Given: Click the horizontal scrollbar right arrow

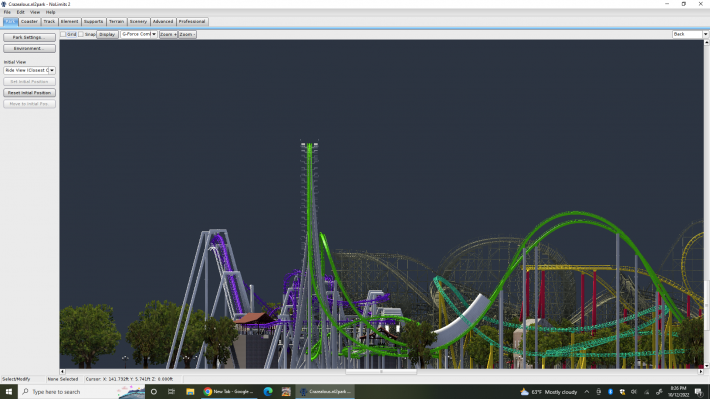Looking at the screenshot, I should pyautogui.click(x=700, y=371).
